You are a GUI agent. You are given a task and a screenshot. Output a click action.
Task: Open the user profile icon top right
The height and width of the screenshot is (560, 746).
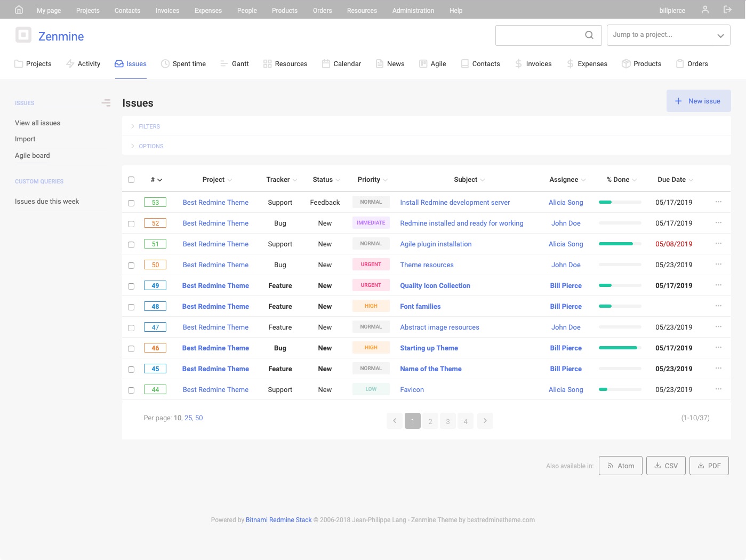705,10
